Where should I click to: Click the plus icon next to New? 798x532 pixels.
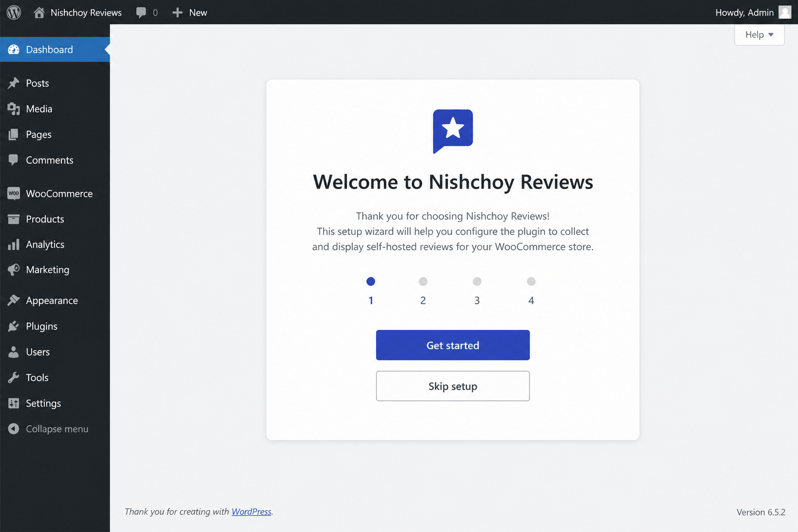click(x=177, y=12)
